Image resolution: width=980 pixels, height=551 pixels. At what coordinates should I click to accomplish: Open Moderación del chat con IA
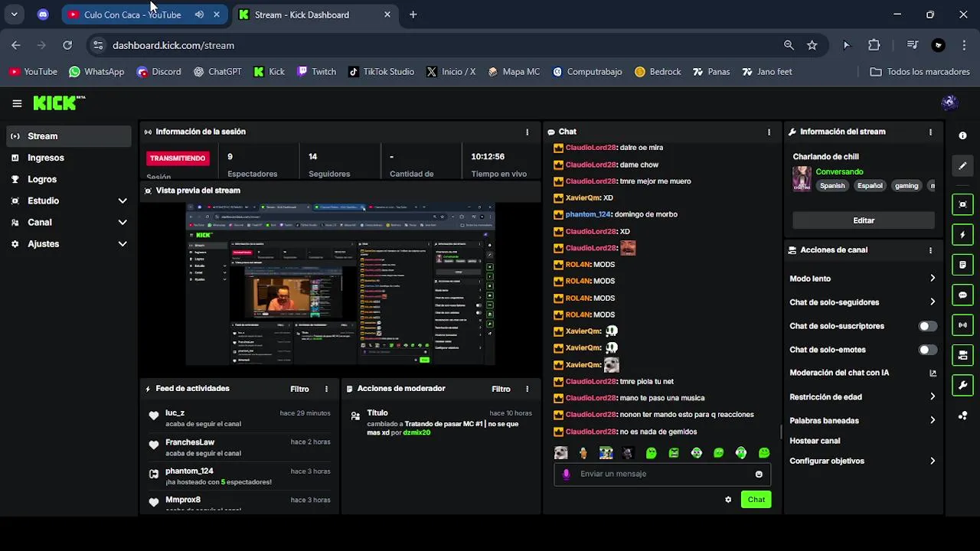(x=863, y=373)
